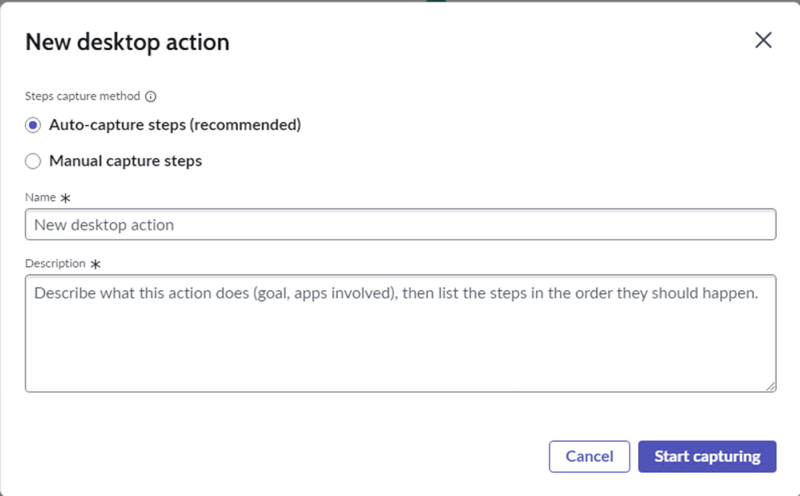Click the "Description" field label
Screen dimensions: 800x496
tap(55, 263)
